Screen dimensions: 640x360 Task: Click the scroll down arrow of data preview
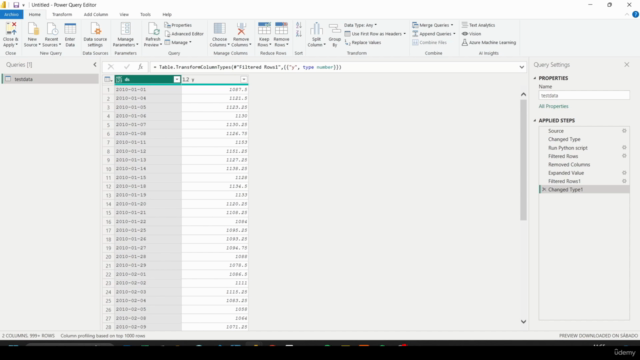pyautogui.click(x=523, y=322)
